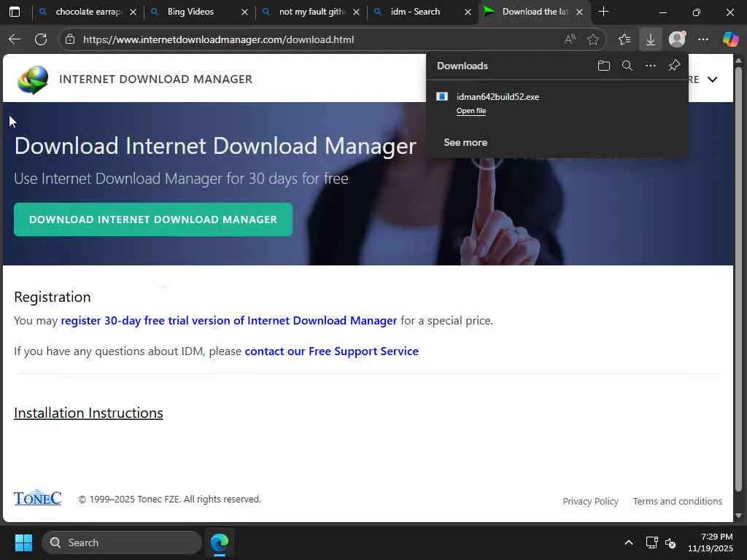Expand the site navigation chevron menu

712,79
